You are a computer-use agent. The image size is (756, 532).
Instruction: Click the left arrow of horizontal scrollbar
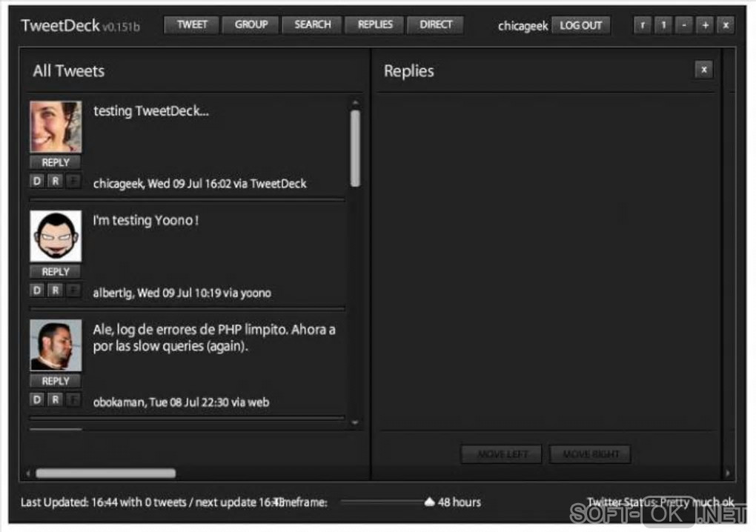pyautogui.click(x=28, y=473)
